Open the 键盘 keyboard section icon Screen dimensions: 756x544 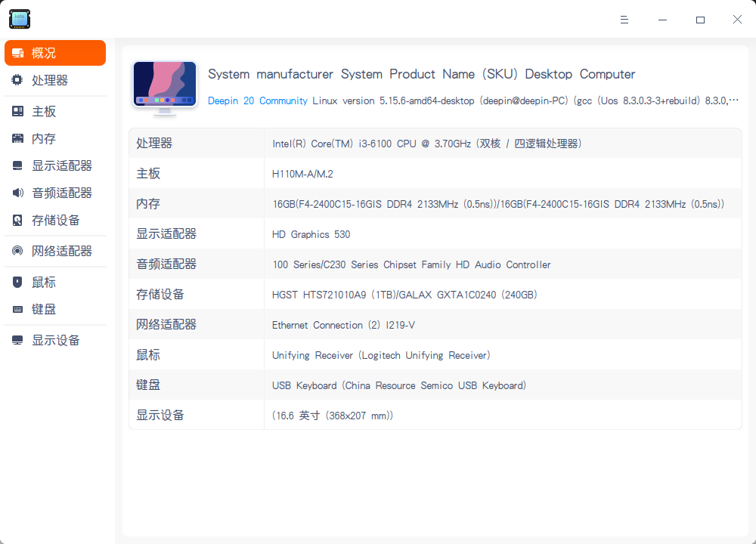pyautogui.click(x=17, y=309)
